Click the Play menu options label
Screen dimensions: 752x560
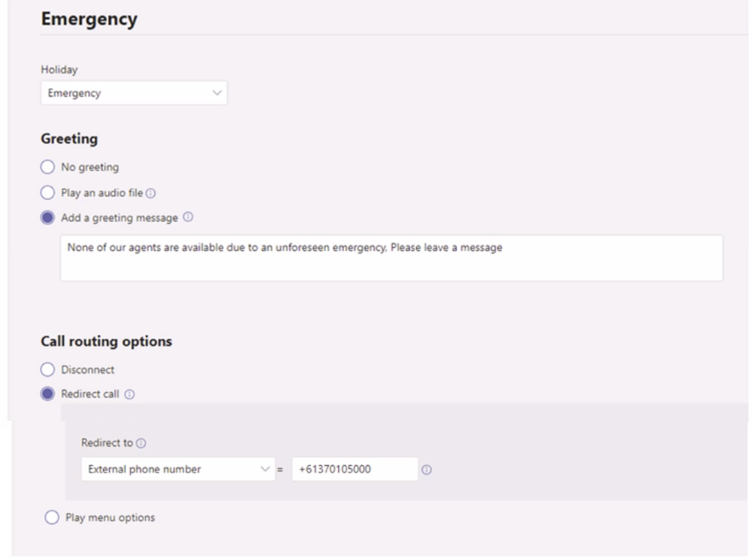pos(110,518)
